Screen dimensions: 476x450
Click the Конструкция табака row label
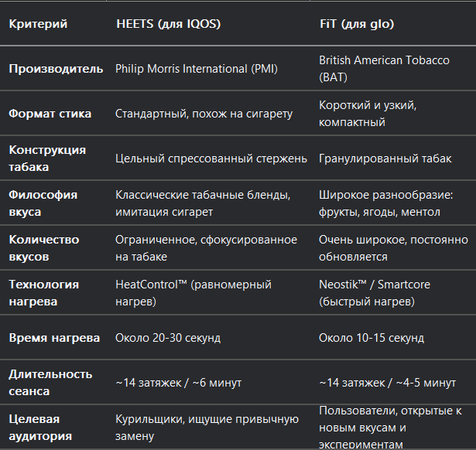click(47, 159)
